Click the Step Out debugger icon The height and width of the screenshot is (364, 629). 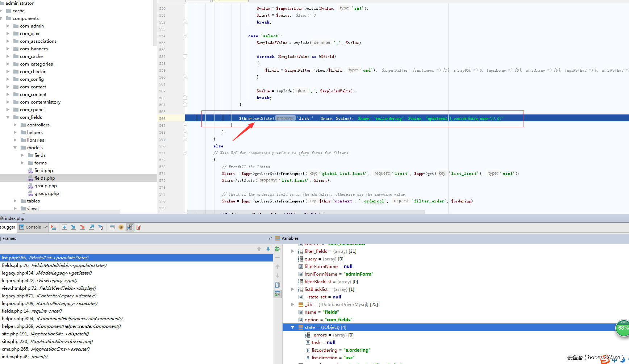pos(92,227)
